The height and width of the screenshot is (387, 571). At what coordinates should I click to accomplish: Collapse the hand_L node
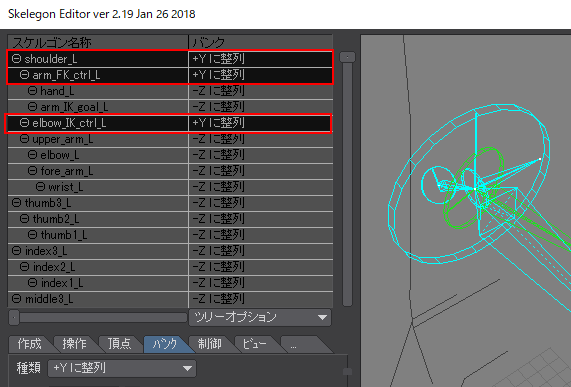pos(32,91)
